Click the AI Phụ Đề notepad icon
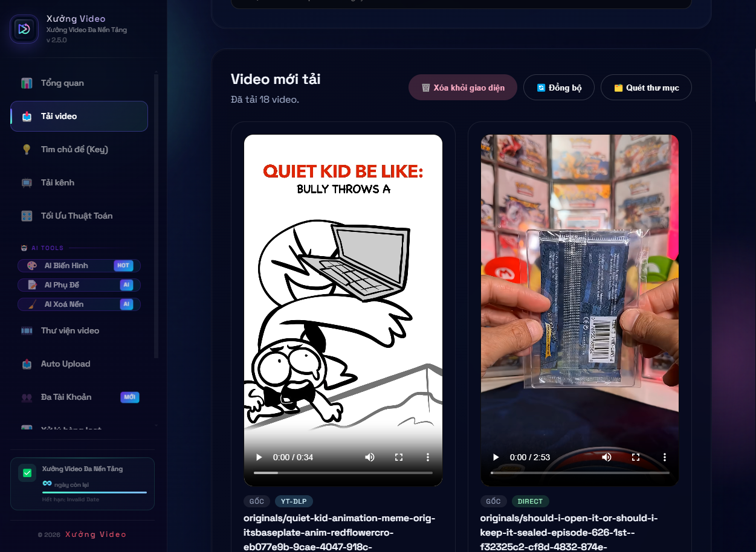The width and height of the screenshot is (756, 552). pyautogui.click(x=32, y=285)
